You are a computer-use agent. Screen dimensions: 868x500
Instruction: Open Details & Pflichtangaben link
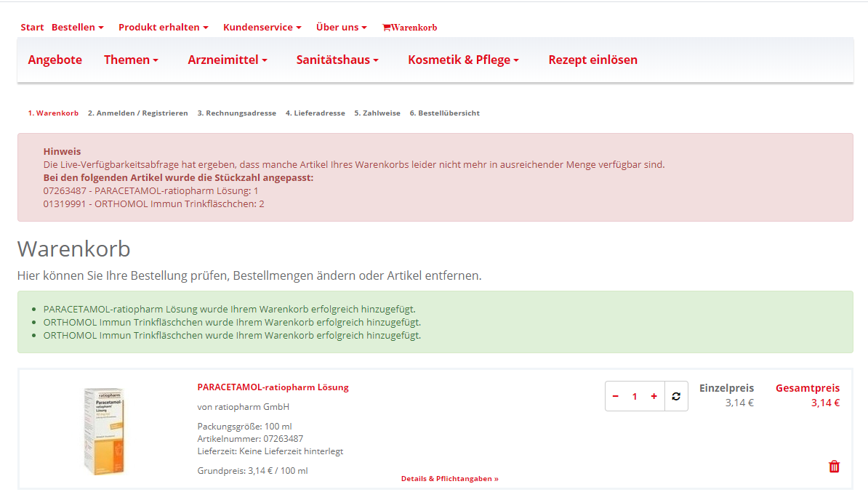tap(449, 479)
